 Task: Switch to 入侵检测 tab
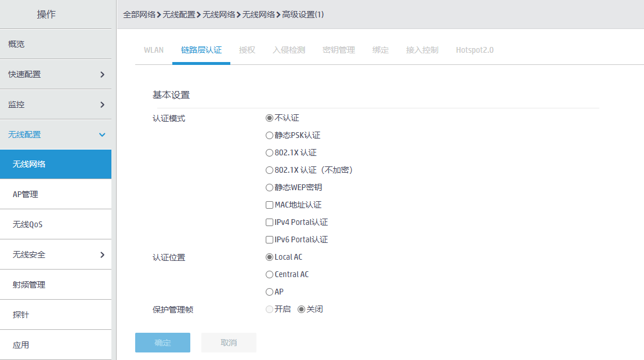pos(289,50)
